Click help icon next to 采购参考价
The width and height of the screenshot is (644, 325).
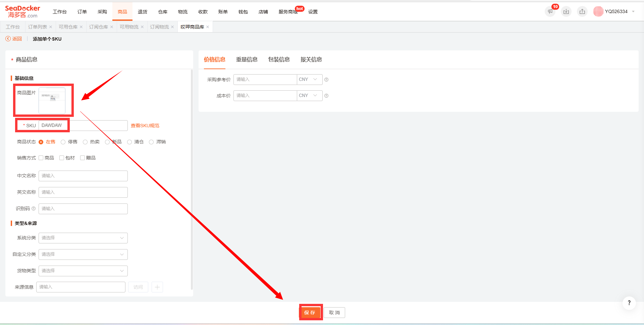click(326, 80)
